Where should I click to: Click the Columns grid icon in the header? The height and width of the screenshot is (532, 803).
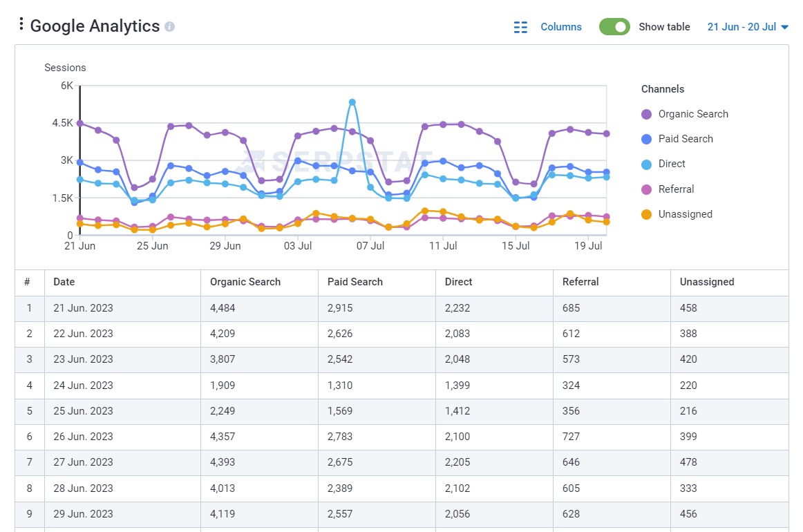pyautogui.click(x=520, y=26)
